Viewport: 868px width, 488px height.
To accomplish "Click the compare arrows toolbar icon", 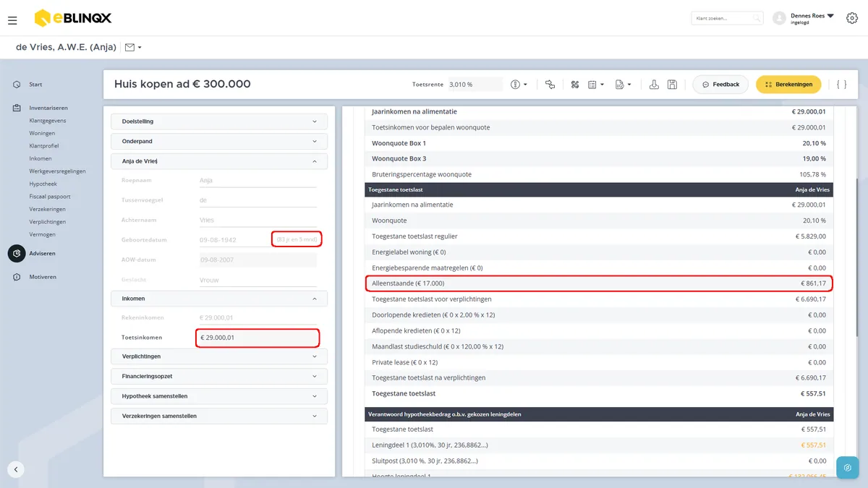I will 550,85.
